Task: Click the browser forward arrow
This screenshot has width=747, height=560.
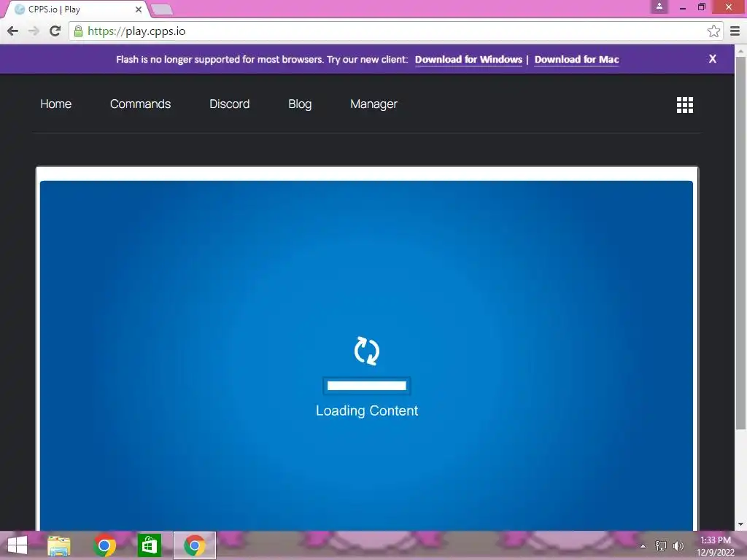Action: click(x=34, y=31)
